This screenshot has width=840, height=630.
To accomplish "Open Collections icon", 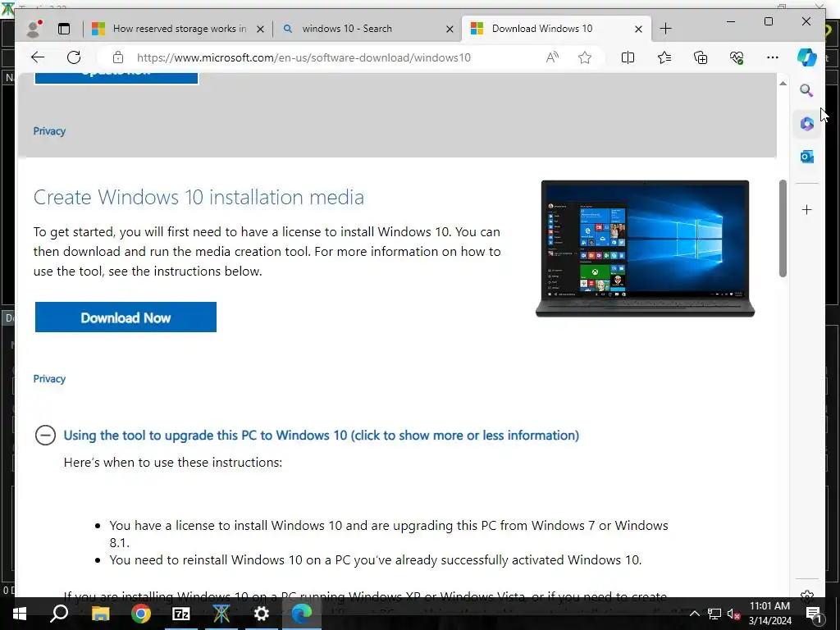I will point(701,57).
